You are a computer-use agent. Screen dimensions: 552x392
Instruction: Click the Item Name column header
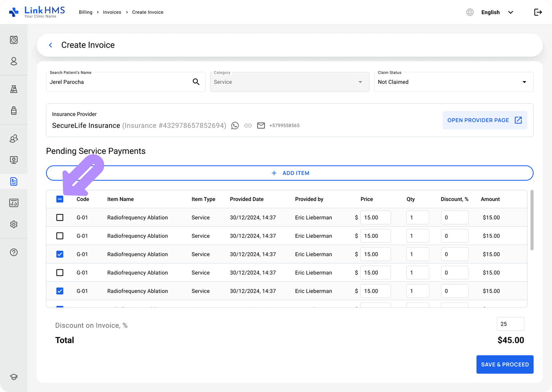point(120,199)
